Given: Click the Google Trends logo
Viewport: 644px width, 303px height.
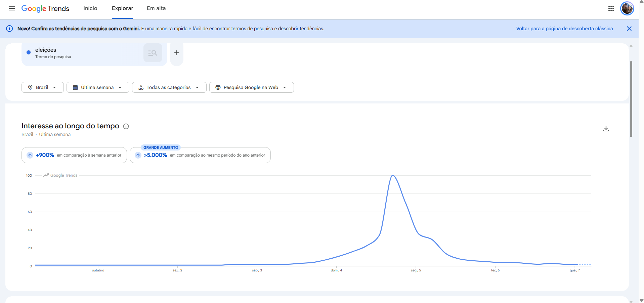Looking at the screenshot, I should coord(45,8).
